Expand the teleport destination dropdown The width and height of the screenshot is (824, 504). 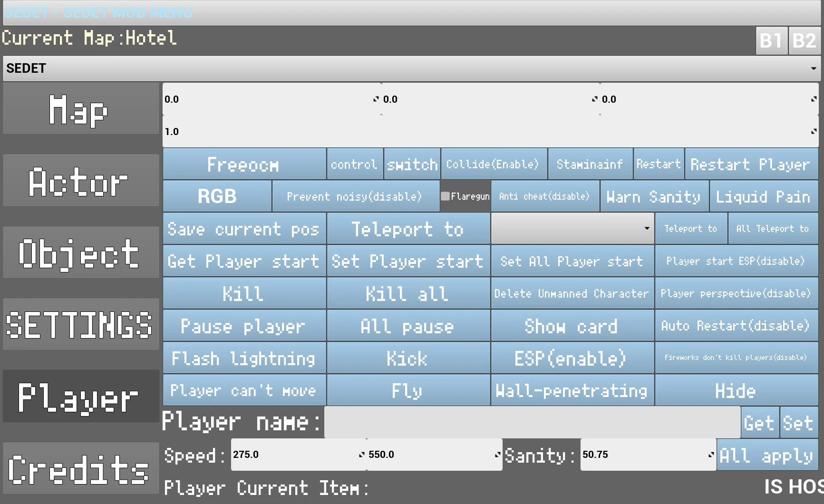coord(572,228)
